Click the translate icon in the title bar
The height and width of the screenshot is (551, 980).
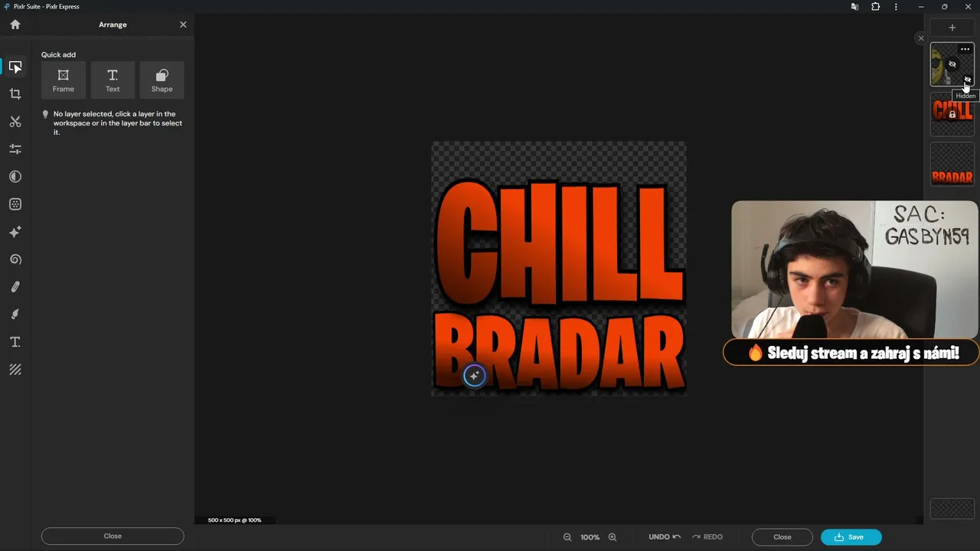coord(854,7)
